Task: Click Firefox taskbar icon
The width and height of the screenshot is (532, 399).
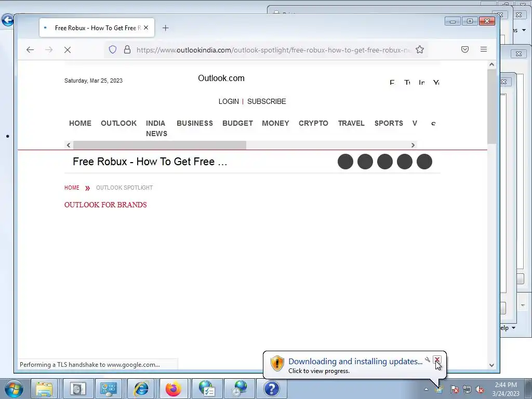Action: [174, 389]
